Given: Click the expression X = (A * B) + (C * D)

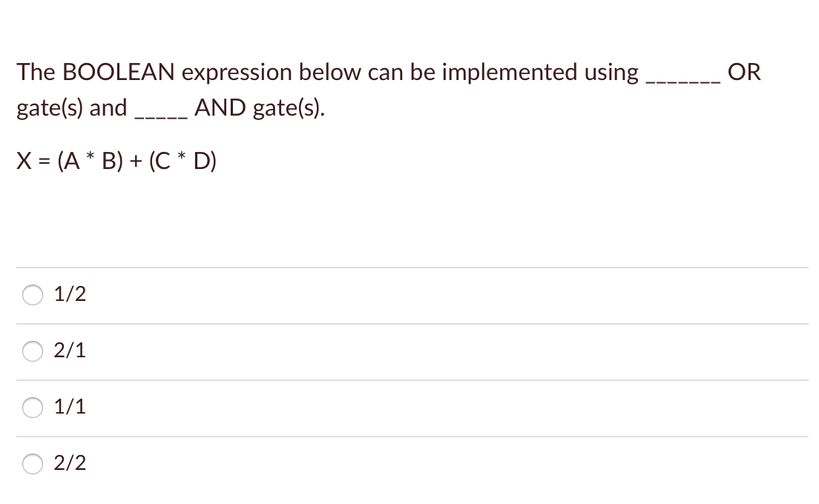Looking at the screenshot, I should 116,160.
